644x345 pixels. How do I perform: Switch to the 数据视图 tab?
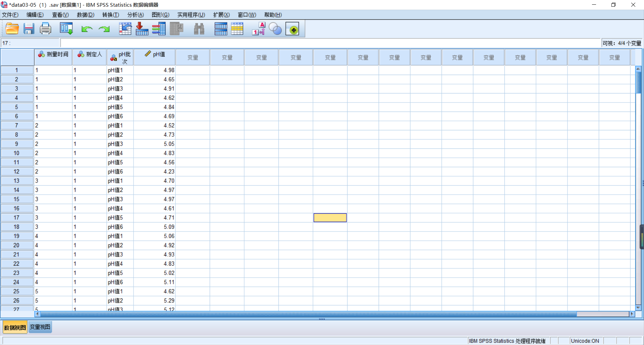(15, 327)
